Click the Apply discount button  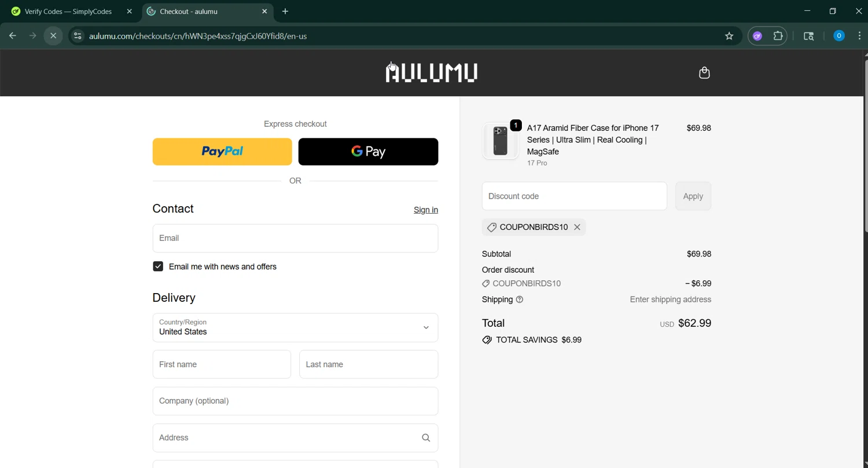tap(693, 196)
